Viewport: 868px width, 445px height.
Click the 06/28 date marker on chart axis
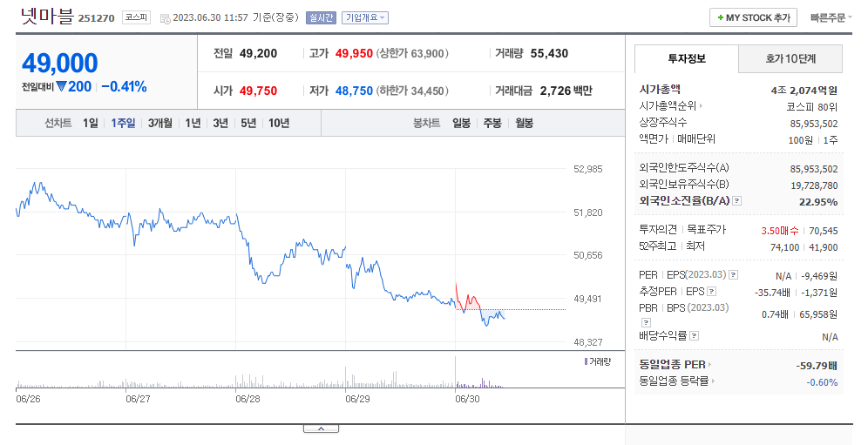[248, 399]
